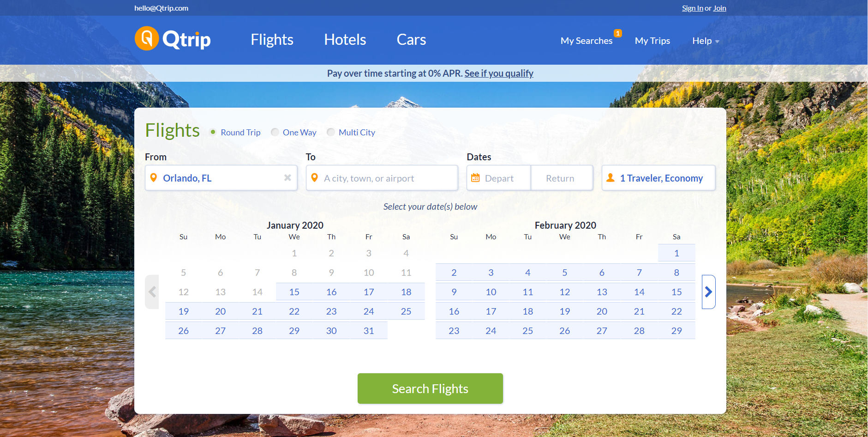Open the Flights tab in the header
The height and width of the screenshot is (437, 868).
[x=272, y=40]
